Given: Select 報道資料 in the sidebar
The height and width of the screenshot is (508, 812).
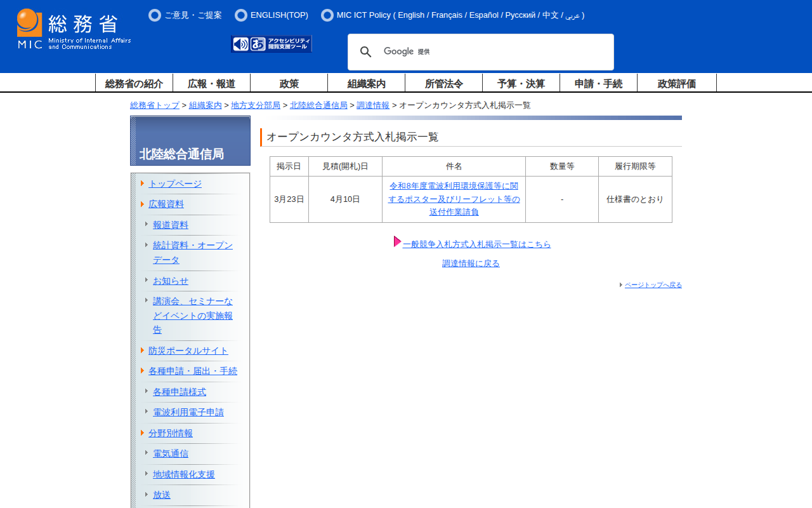Looking at the screenshot, I should coord(171,225).
